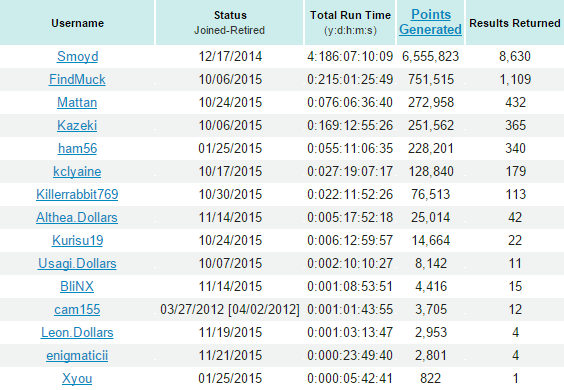Open Smoyd's user profile link
The image size is (564, 390).
coord(77,56)
